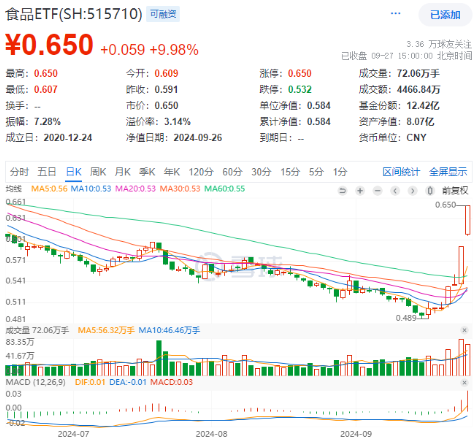476x442 pixels.
Task: Click the 资产净值 8.07亿 value
Action: coord(420,122)
